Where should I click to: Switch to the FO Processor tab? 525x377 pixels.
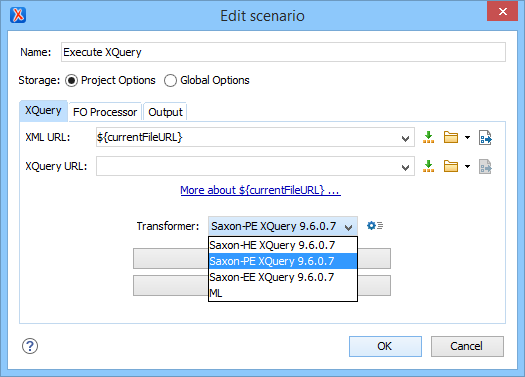105,112
